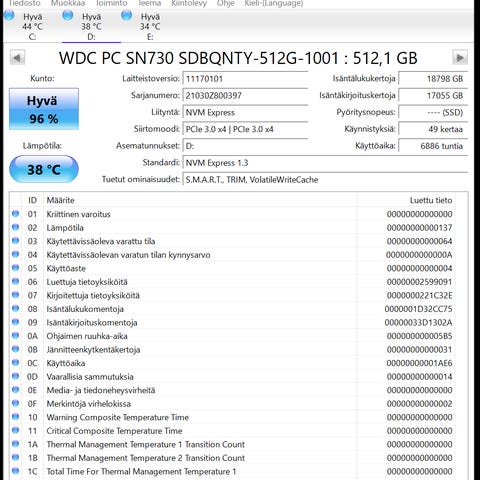This screenshot has width=480, height=480.
Task: Select the Lämpötila attribute row
Action: (233, 228)
